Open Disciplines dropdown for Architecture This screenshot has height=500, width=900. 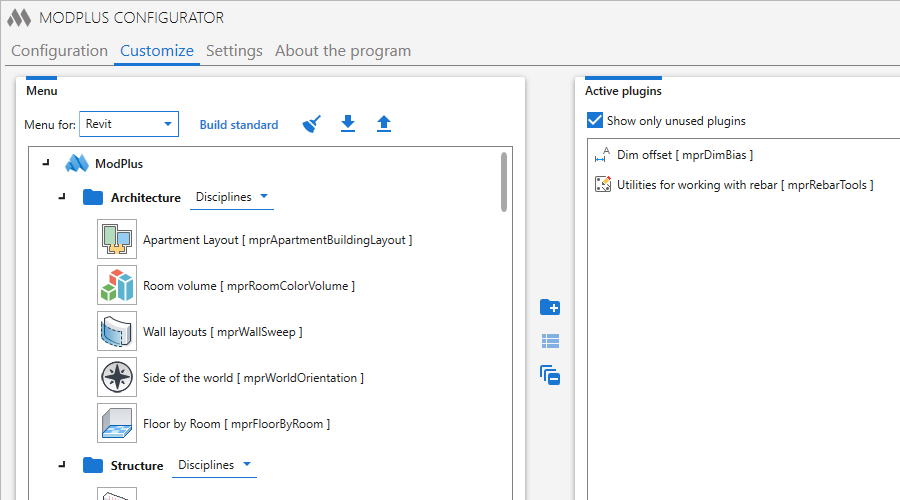pyautogui.click(x=232, y=197)
